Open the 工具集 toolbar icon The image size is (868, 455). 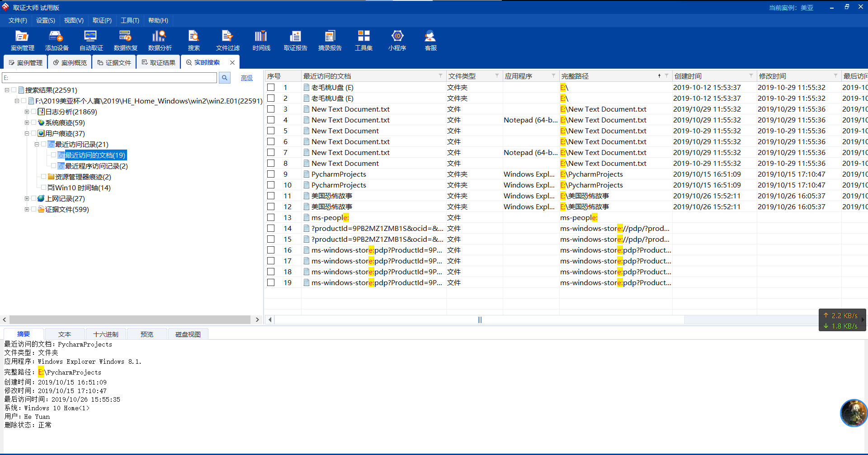coord(363,41)
